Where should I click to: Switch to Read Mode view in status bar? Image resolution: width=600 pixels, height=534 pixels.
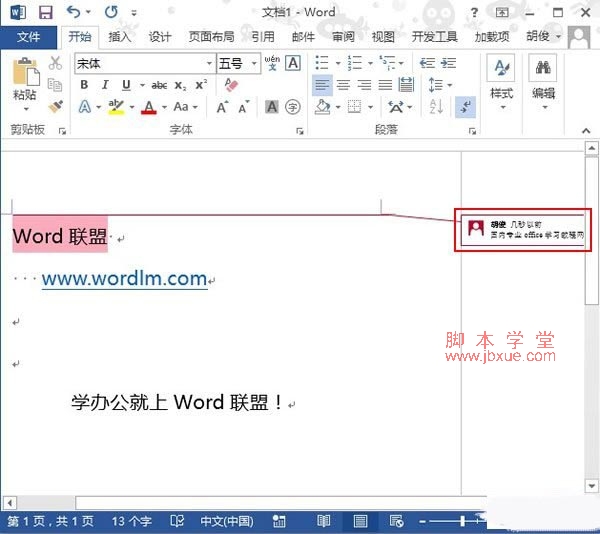pos(323,522)
